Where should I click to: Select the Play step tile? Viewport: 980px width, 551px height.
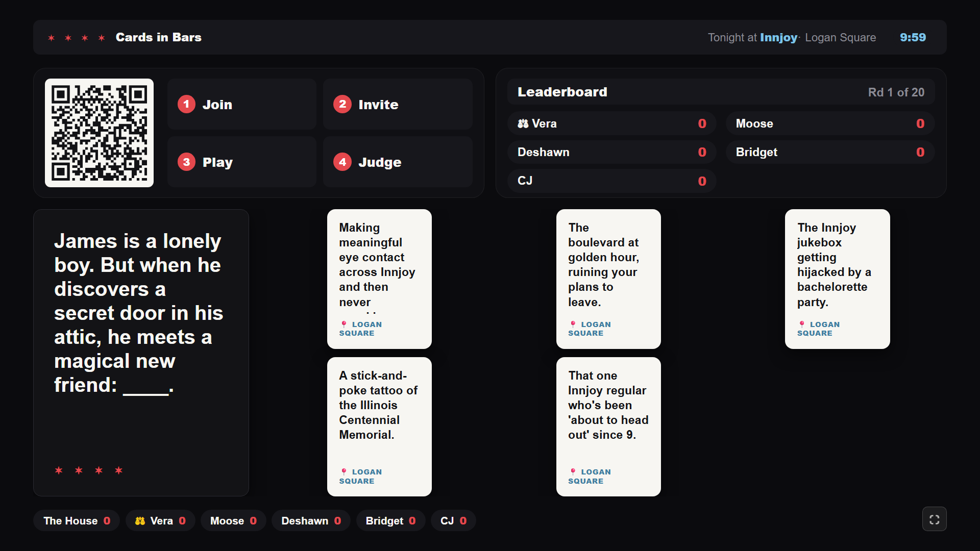tap(242, 162)
